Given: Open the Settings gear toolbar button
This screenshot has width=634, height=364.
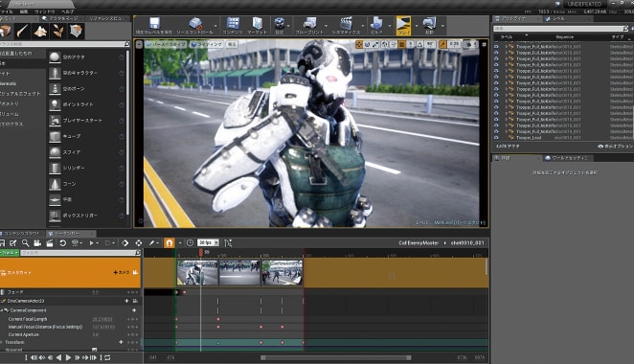Looking at the screenshot, I should 280,25.
